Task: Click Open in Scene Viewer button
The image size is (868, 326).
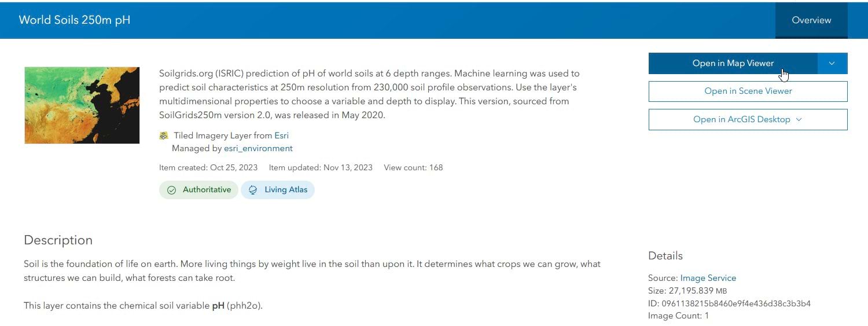Action: pos(748,91)
